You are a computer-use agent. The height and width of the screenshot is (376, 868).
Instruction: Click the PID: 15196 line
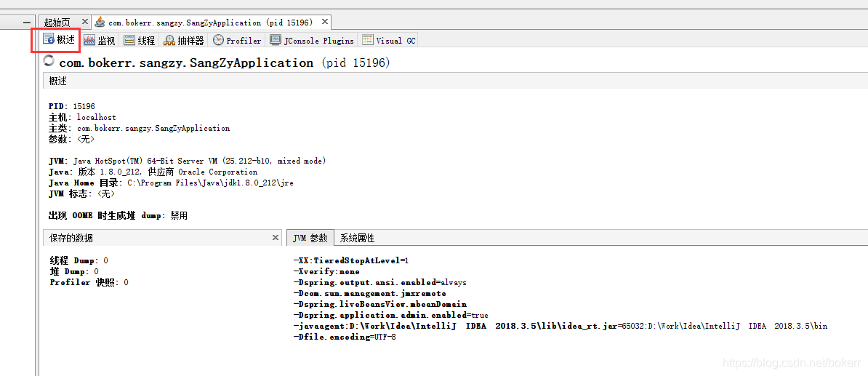[x=72, y=106]
